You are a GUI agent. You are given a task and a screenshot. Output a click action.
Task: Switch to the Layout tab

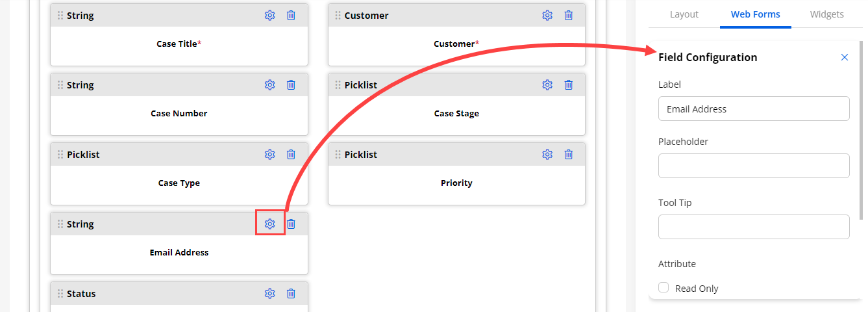click(684, 14)
